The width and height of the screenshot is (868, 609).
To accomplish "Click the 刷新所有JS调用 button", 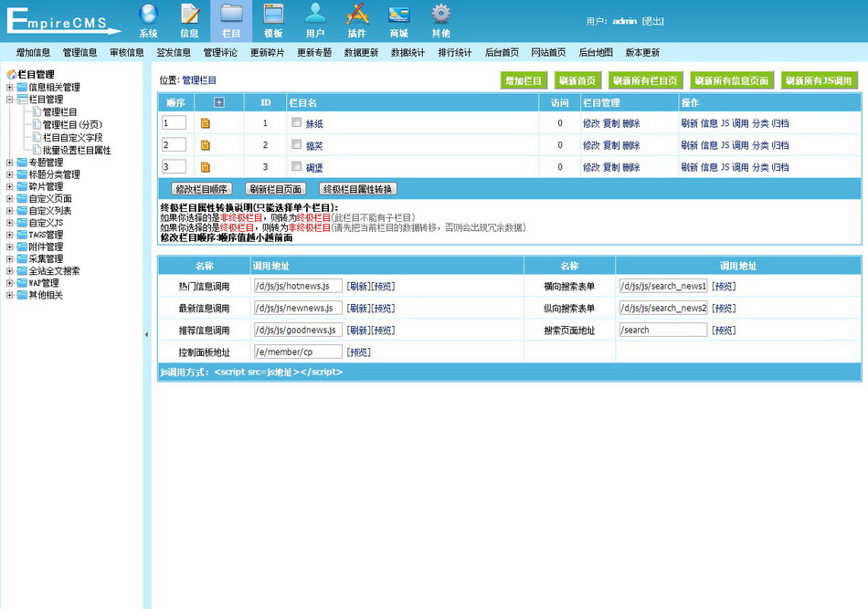I will pyautogui.click(x=820, y=80).
